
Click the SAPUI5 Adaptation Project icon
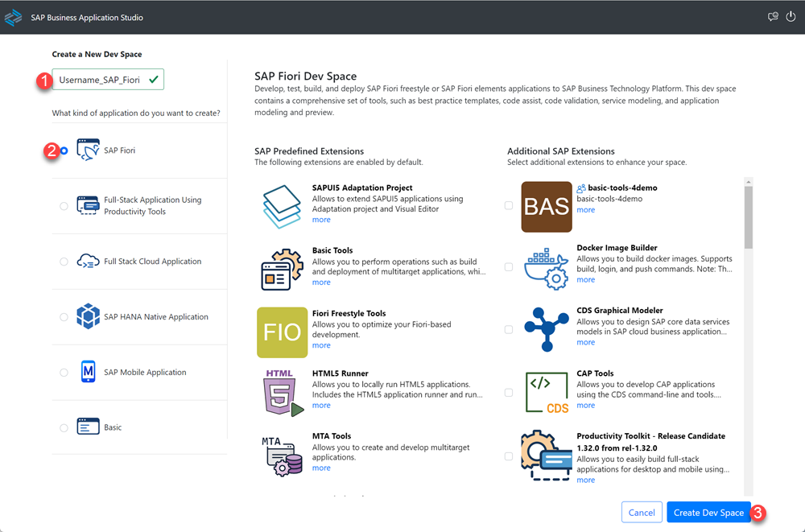click(282, 206)
